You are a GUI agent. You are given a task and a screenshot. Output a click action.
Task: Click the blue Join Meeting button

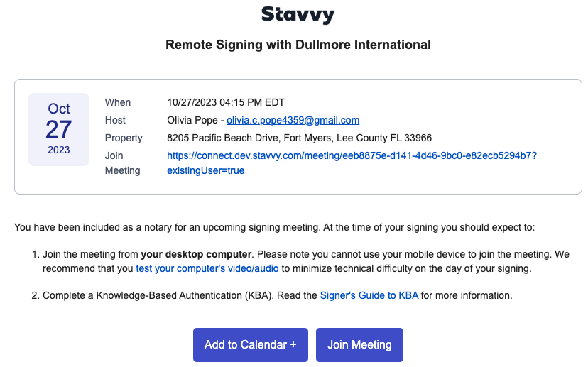click(x=359, y=345)
